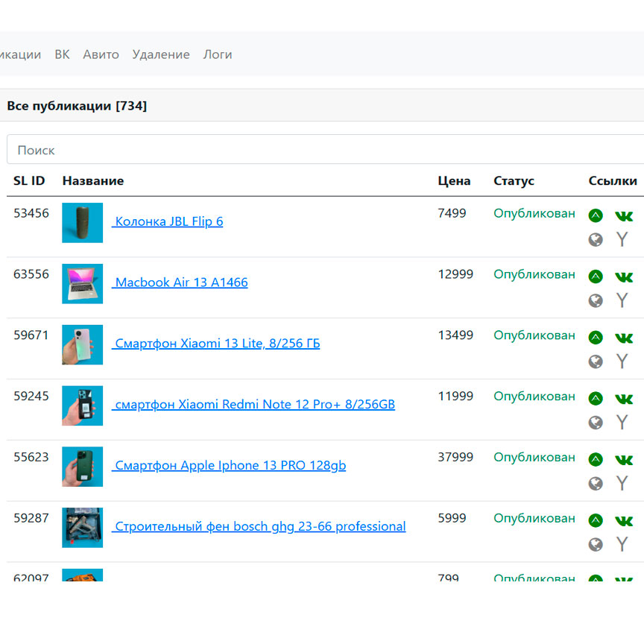Open the VK link for Колонка JBL Flip 6
The height and width of the screenshot is (644, 644).
[624, 215]
